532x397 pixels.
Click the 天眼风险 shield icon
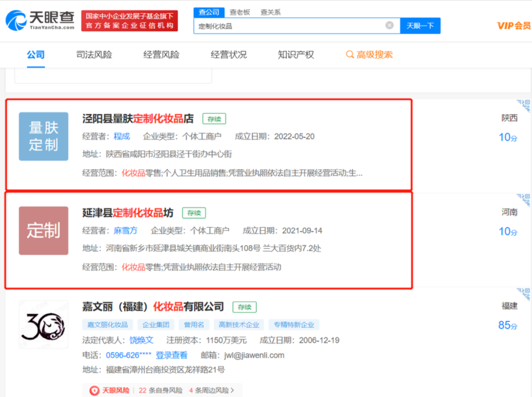click(94, 391)
